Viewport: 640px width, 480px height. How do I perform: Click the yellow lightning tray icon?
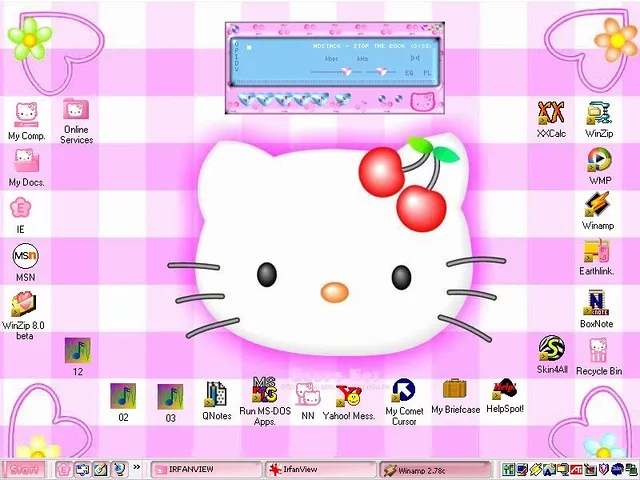pyautogui.click(x=536, y=469)
